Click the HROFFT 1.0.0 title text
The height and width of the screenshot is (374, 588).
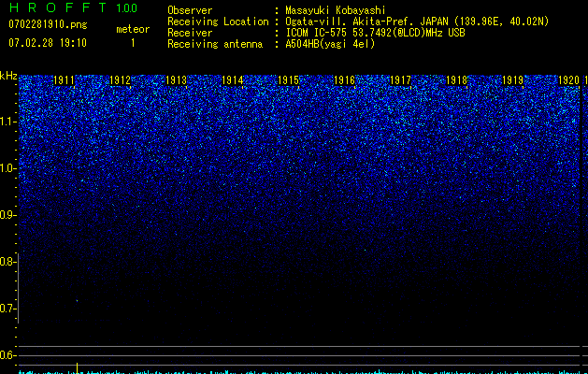pyautogui.click(x=73, y=7)
